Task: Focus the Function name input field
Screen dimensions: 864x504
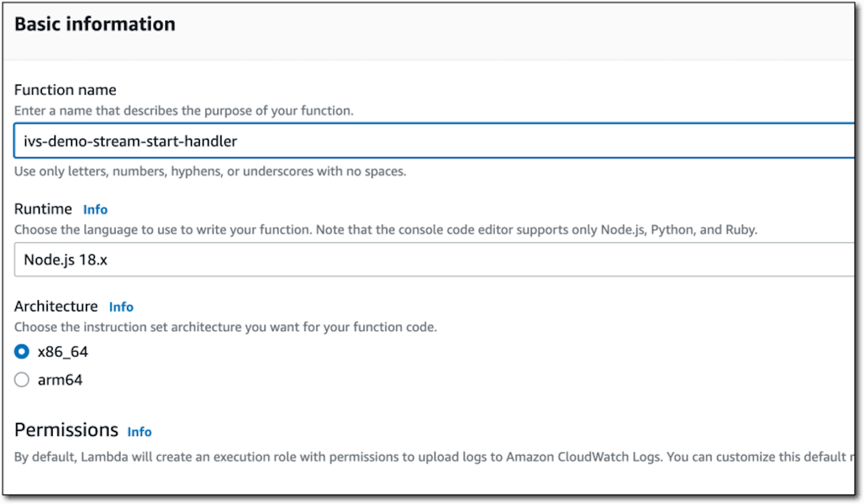Action: (434, 141)
